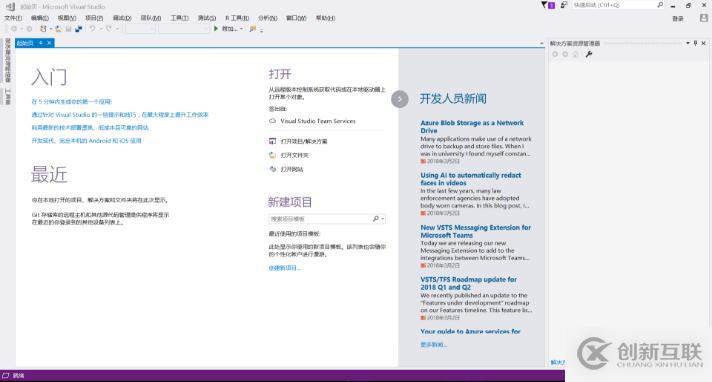Open the 帮助(H) menu
Screen dimensions: 712x382
[x=325, y=18]
